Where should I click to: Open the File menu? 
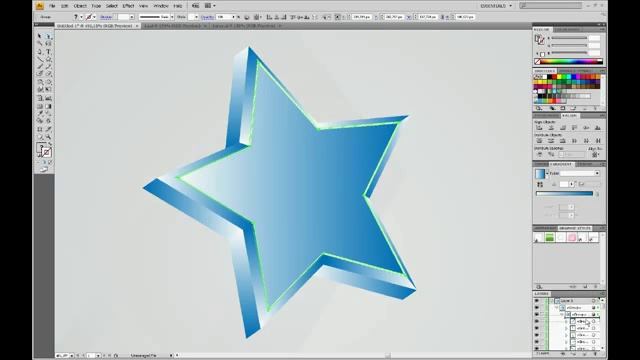point(52,6)
